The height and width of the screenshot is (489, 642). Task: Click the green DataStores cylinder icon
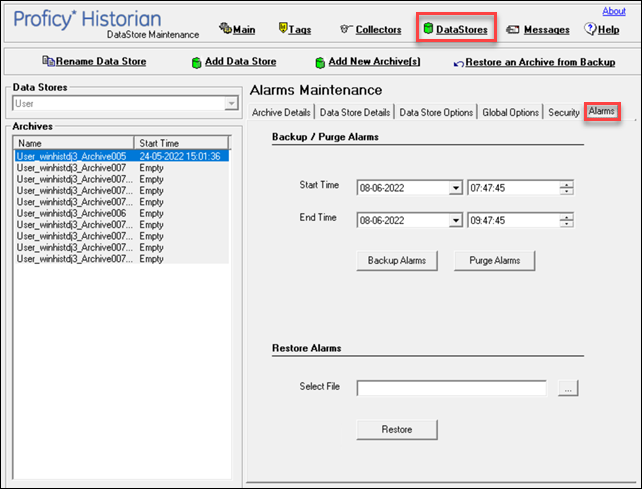[428, 28]
